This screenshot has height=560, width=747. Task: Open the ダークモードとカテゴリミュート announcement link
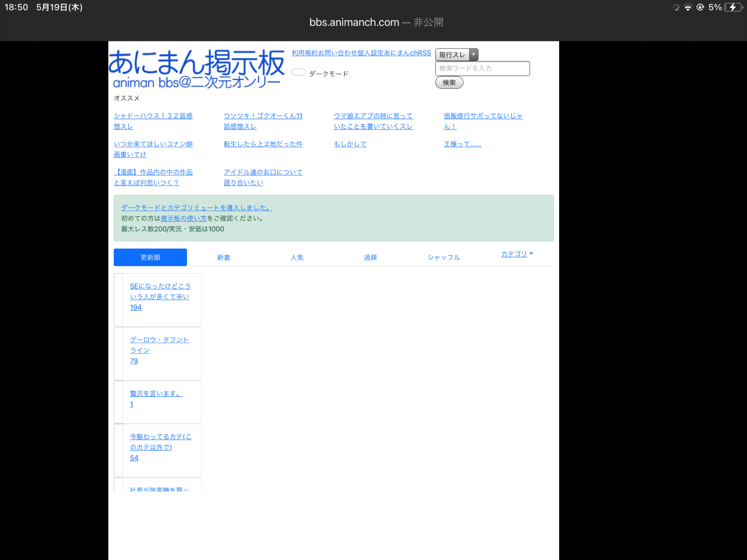click(197, 208)
